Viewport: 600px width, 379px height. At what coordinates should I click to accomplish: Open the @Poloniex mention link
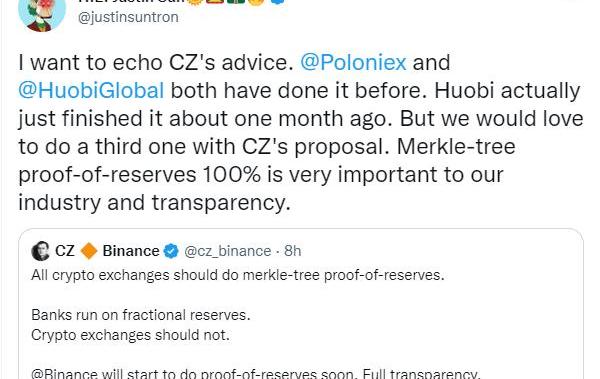click(353, 62)
